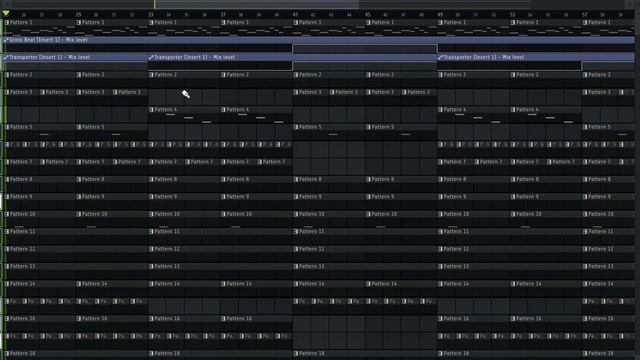
Task: Open the menu icon of Pattern 8 clip at bar 45
Action: click(x=369, y=179)
